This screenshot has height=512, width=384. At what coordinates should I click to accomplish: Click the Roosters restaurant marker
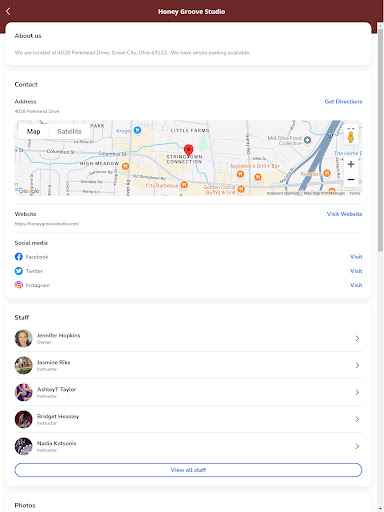click(327, 173)
